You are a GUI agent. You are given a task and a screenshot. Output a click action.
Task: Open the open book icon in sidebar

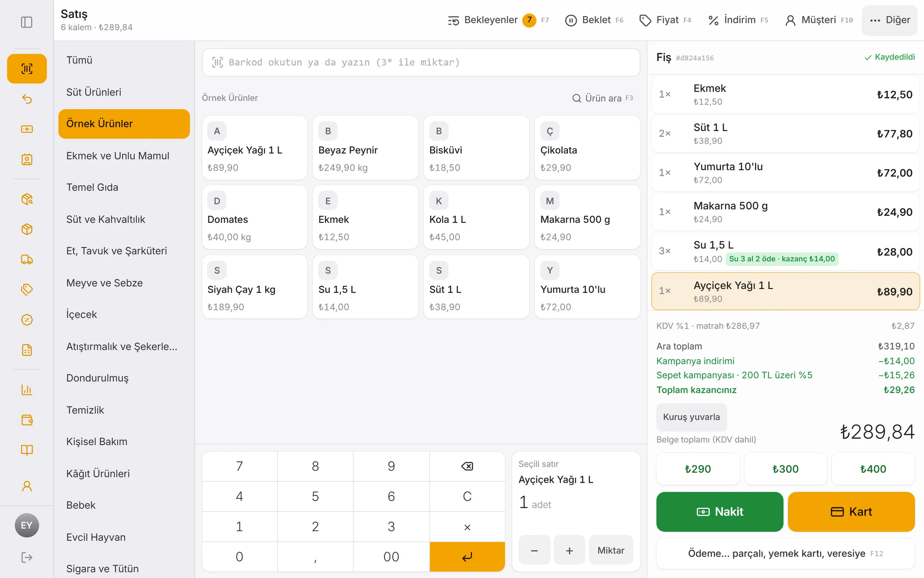pyautogui.click(x=27, y=450)
